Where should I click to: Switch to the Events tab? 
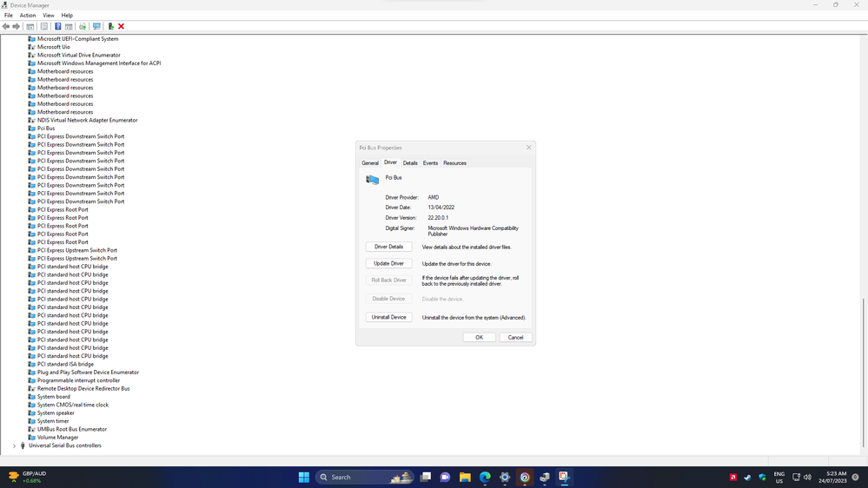[x=430, y=163]
